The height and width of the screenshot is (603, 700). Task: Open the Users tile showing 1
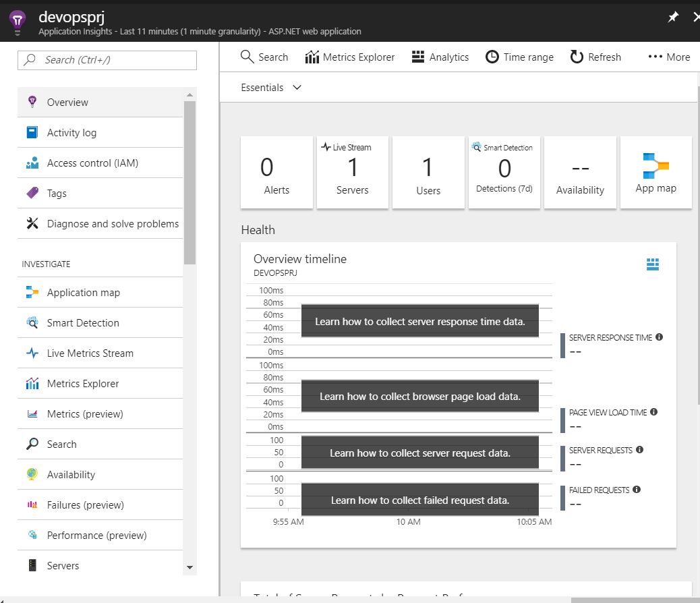(429, 173)
